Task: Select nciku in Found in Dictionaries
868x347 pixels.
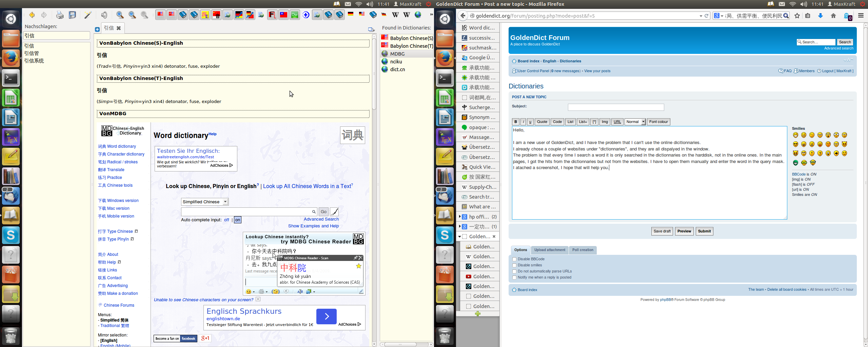Action: 396,62
